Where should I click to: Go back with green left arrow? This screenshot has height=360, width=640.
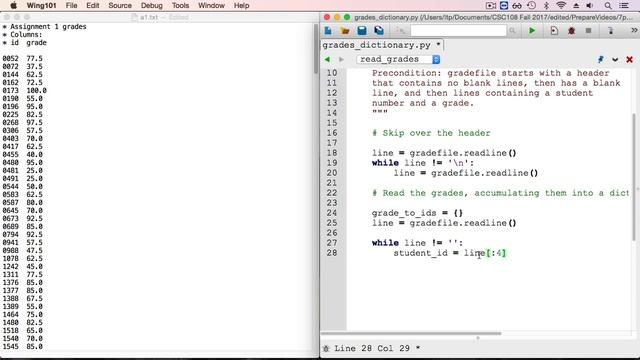(x=327, y=60)
